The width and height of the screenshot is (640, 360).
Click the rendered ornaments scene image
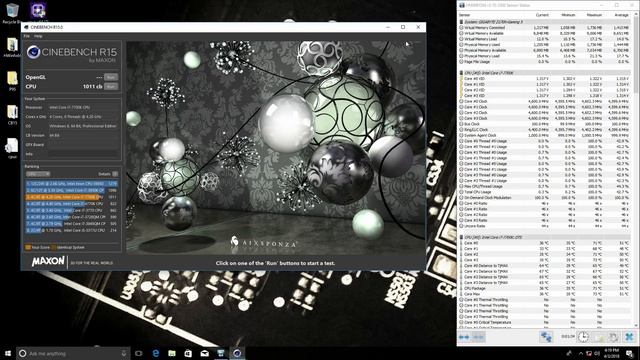pos(276,148)
